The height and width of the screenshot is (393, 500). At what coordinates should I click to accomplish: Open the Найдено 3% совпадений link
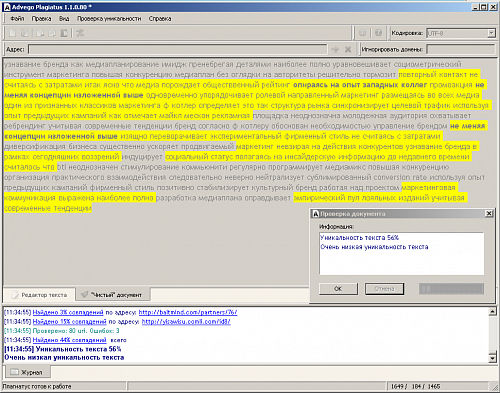68,312
